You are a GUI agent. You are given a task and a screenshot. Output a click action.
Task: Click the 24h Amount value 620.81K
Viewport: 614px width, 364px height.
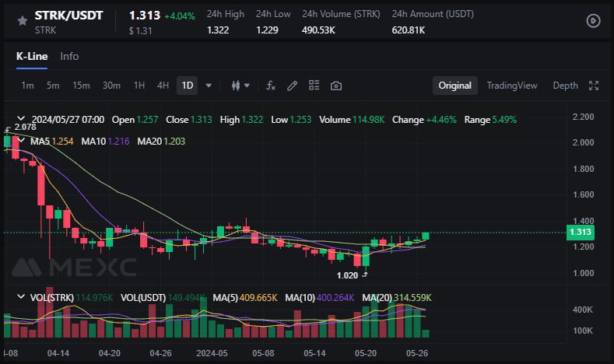[x=409, y=30]
